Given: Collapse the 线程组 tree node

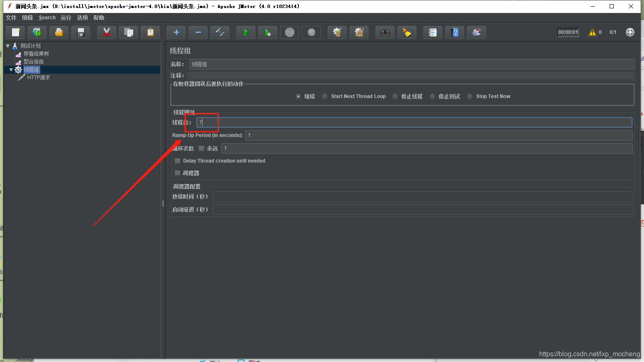Looking at the screenshot, I should (11, 70).
